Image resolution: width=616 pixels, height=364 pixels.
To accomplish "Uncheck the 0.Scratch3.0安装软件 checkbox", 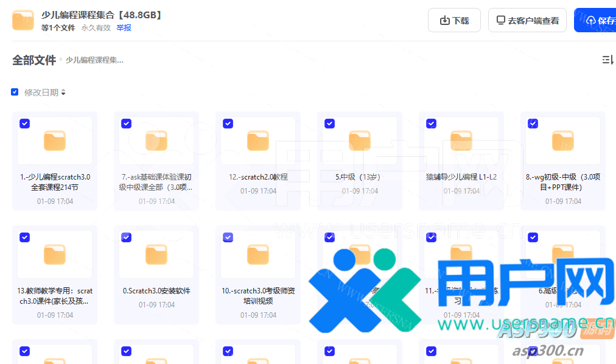I will pyautogui.click(x=126, y=237).
